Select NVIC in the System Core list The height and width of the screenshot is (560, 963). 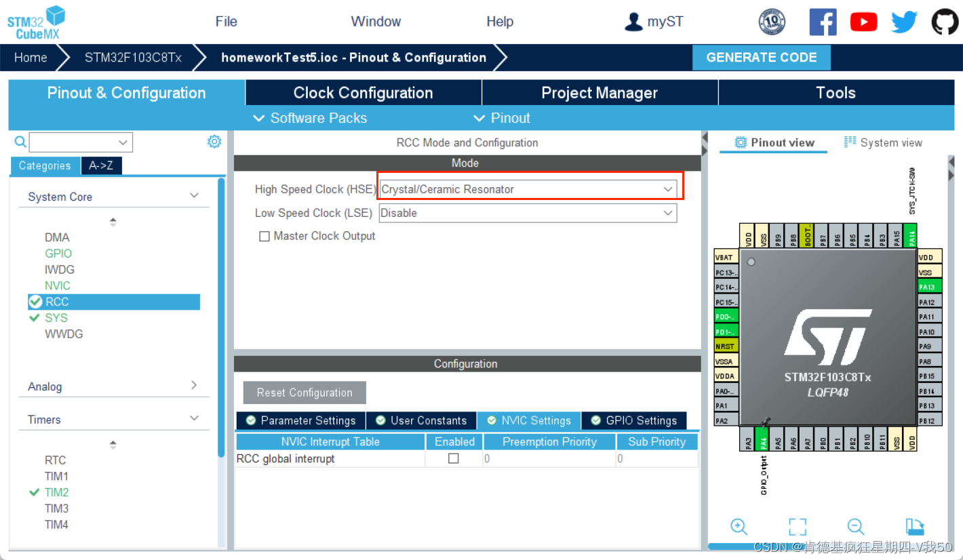point(58,285)
